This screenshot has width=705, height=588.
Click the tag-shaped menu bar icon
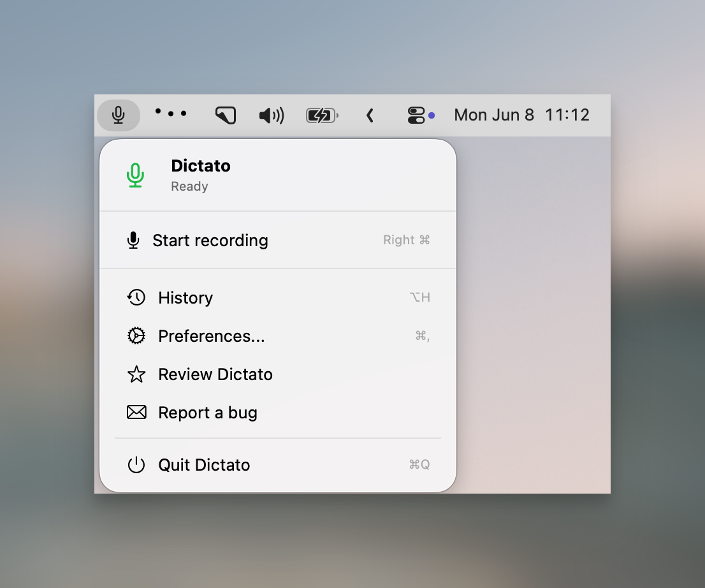click(x=226, y=115)
